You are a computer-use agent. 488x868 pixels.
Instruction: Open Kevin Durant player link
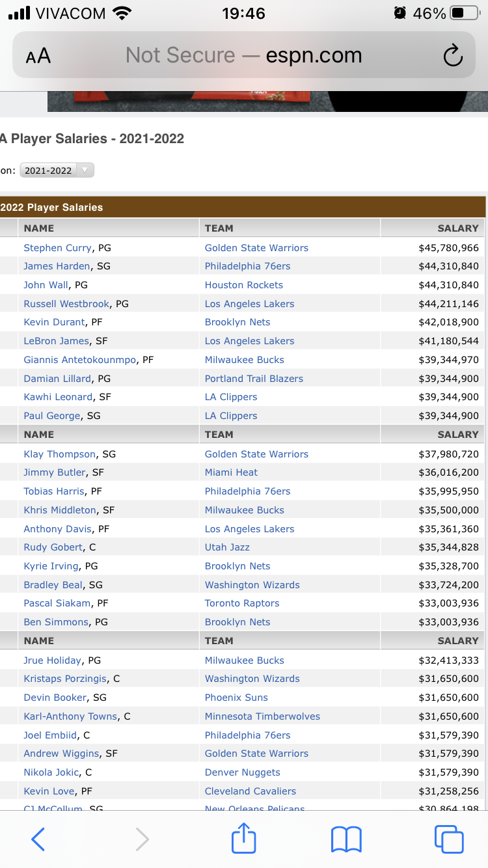[54, 322]
